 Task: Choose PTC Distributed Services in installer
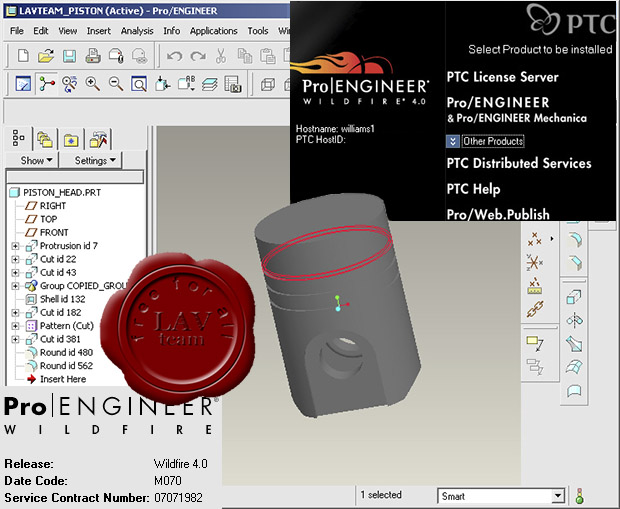(519, 163)
